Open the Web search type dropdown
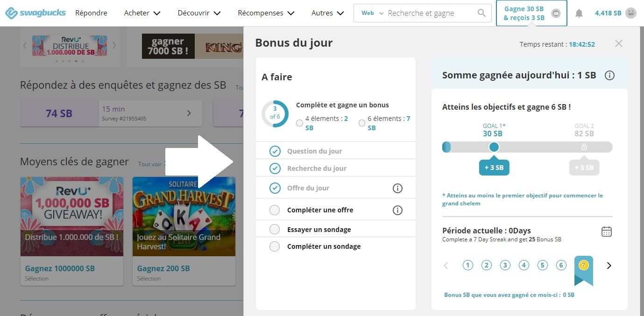 coord(372,13)
